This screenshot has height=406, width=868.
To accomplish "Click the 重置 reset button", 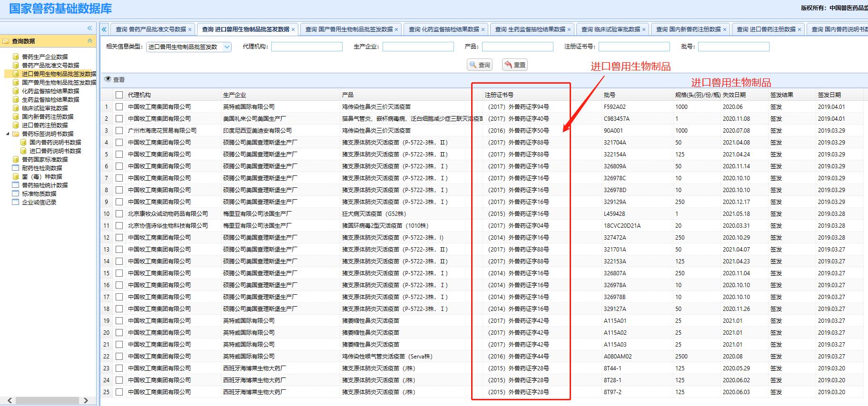I will tap(515, 65).
